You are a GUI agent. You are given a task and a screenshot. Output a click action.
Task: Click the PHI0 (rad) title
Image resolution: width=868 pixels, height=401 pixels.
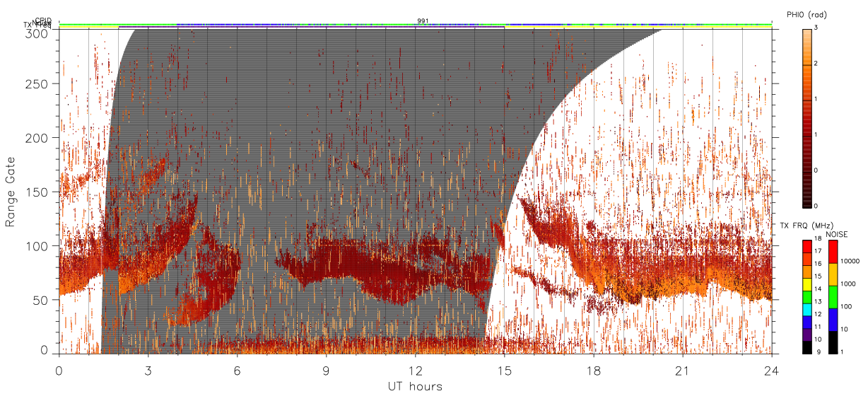[807, 14]
